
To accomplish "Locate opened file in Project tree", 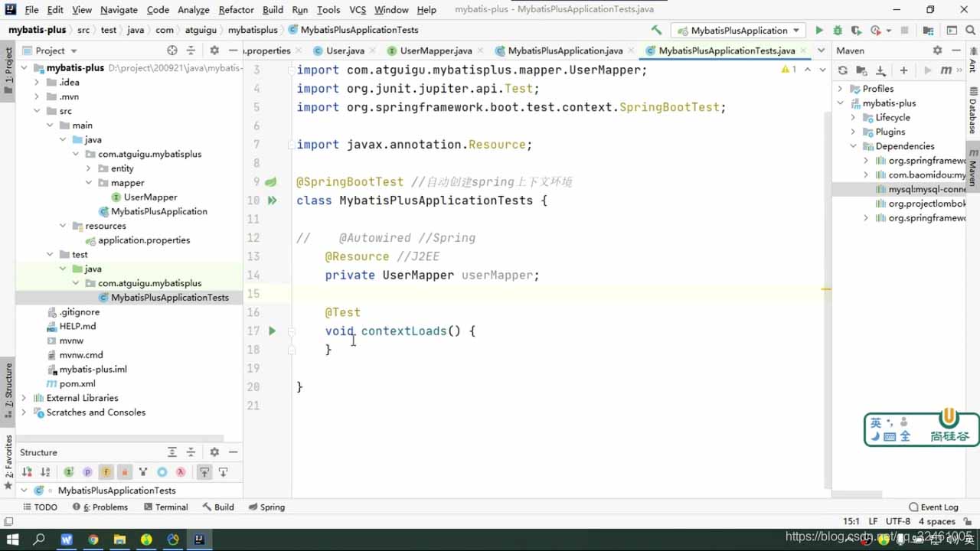I will (172, 51).
